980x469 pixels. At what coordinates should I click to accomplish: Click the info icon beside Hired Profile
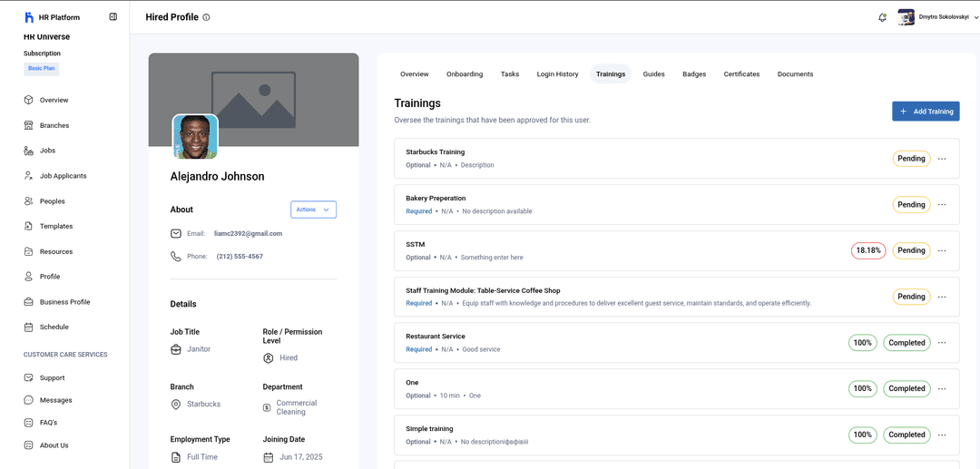coord(206,17)
